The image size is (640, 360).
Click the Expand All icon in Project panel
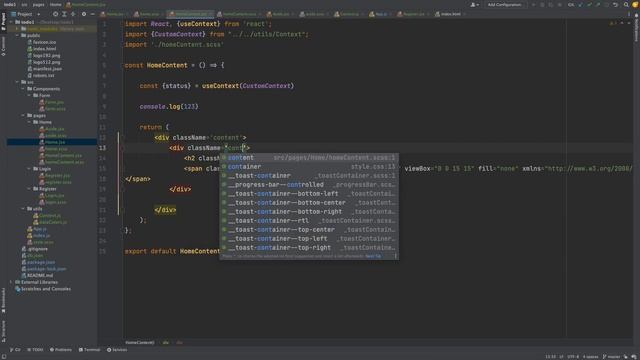[64, 14]
